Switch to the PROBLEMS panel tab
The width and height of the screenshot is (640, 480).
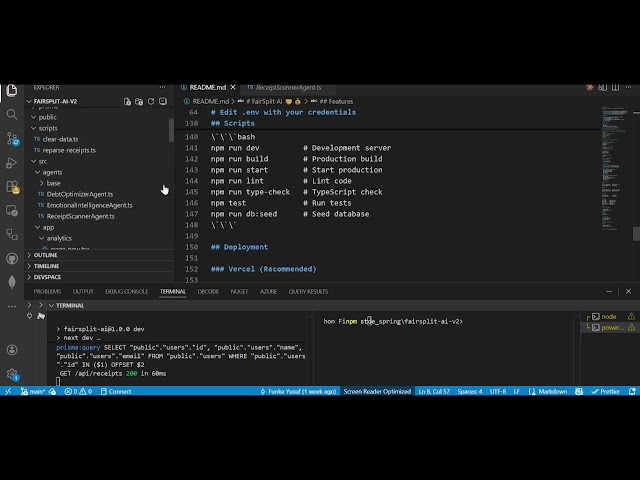tap(47, 291)
